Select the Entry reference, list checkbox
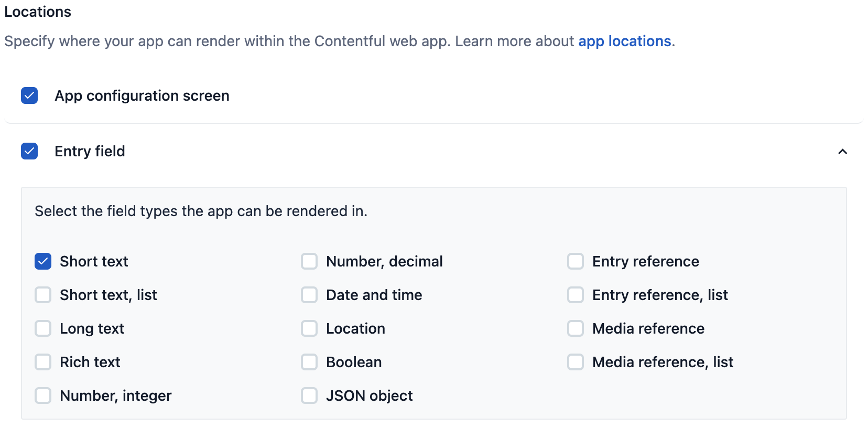Screen dimensions: 868x427 coord(576,295)
